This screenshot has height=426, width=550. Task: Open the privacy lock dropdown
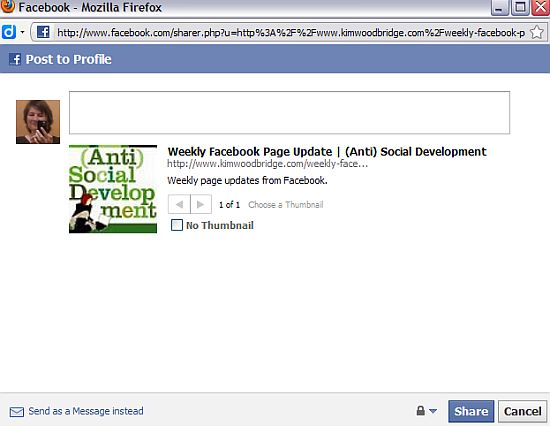426,411
